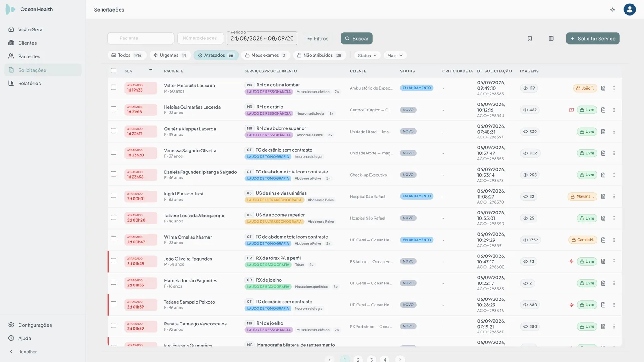Viewport: 644px width, 362px height.
Task: Click the Número de acesso field
Action: [x=200, y=38]
